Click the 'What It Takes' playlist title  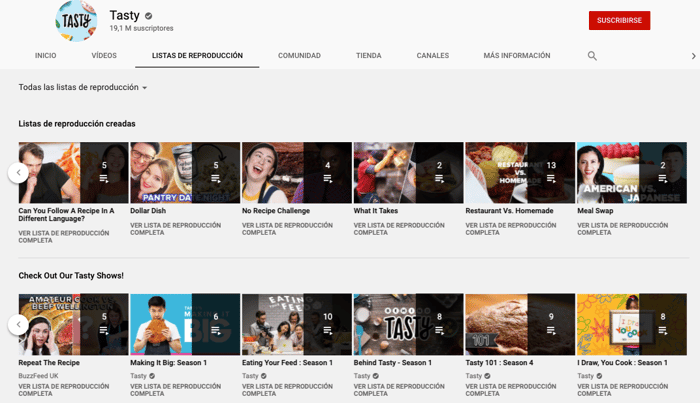click(376, 211)
